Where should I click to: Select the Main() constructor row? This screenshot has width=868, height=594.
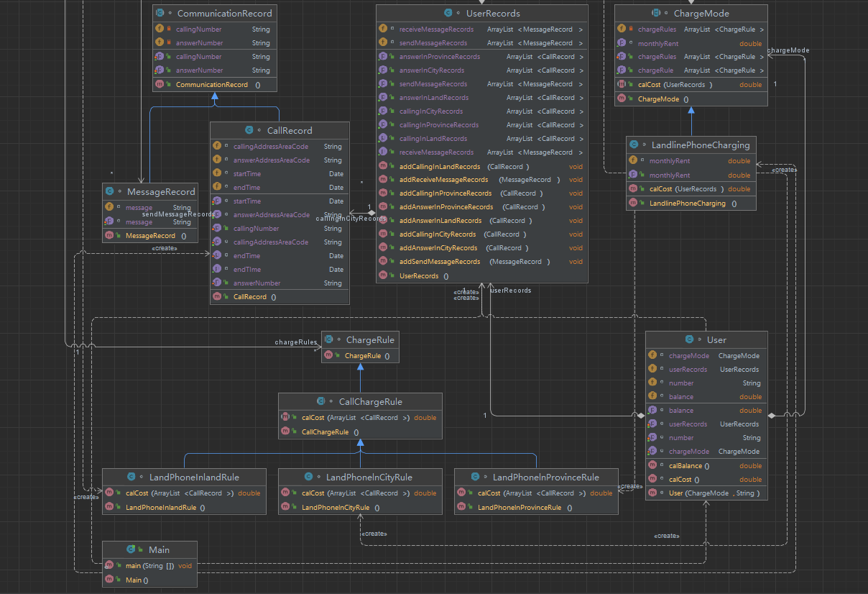pyautogui.click(x=150, y=580)
